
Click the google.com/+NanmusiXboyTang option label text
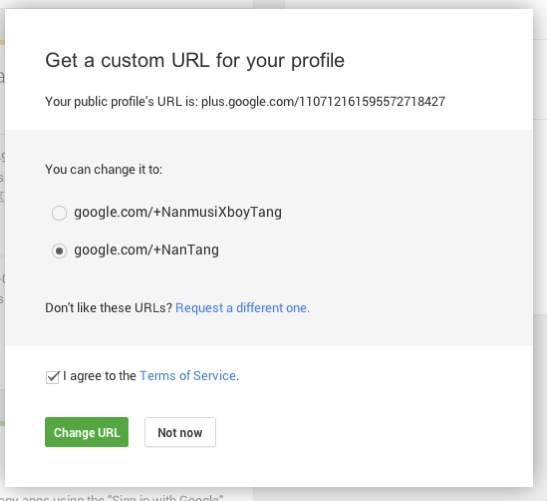tap(178, 212)
